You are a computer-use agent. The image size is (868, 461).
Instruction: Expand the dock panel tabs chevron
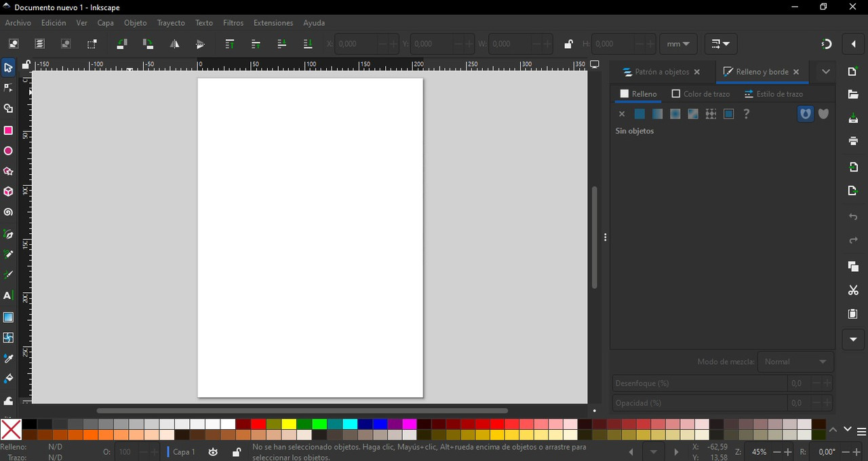(x=826, y=72)
